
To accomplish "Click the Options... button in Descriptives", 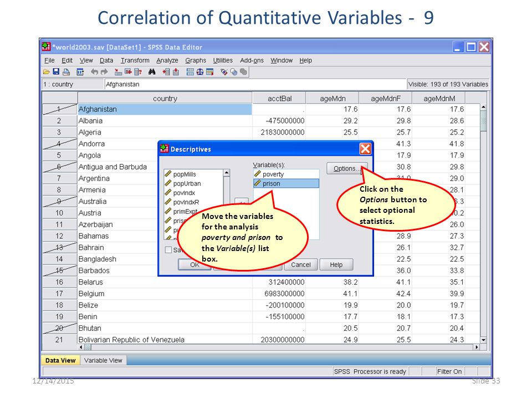I will click(x=347, y=168).
